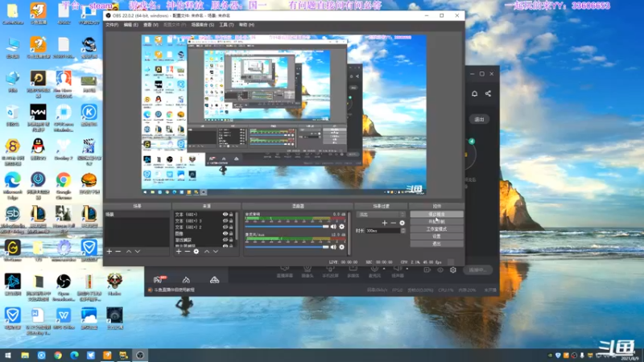
Task: Lock the 图像 source
Action: [x=231, y=233]
